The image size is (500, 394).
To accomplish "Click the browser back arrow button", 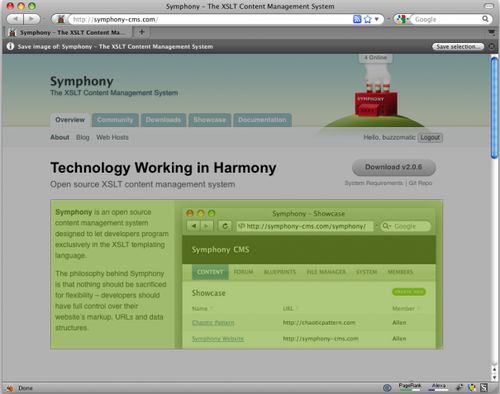I will [15, 19].
